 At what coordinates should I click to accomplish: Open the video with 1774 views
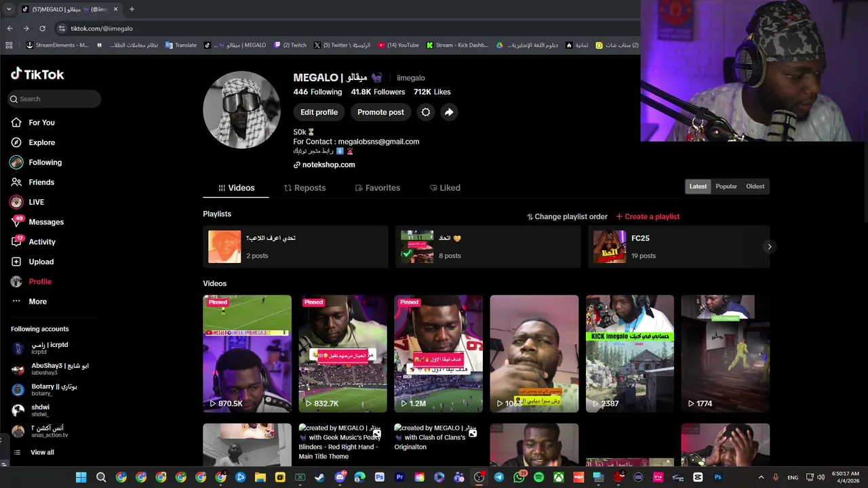pos(726,353)
